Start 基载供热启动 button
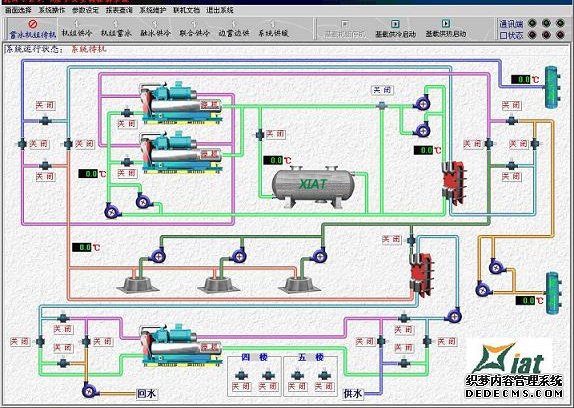Viewport: 574px width, 408px height. click(446, 29)
